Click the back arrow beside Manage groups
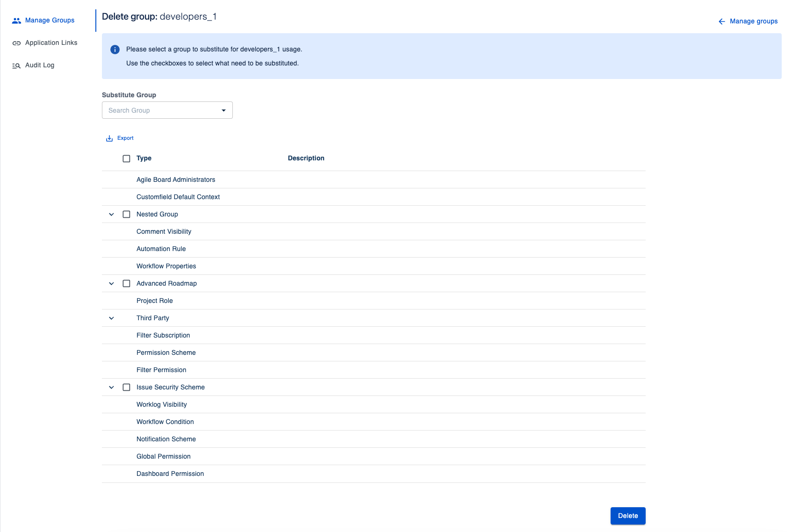 [x=721, y=22]
